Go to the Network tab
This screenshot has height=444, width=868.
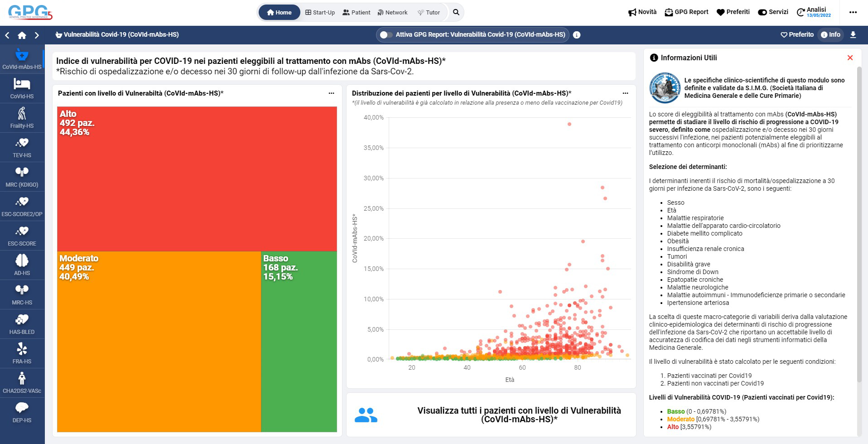(392, 12)
